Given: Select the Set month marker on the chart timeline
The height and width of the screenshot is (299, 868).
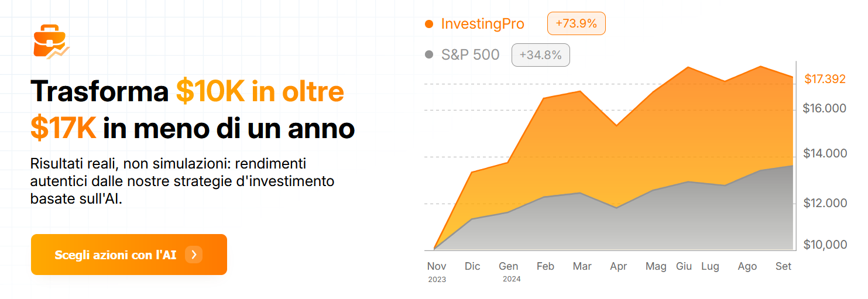Looking at the screenshot, I should [x=783, y=266].
